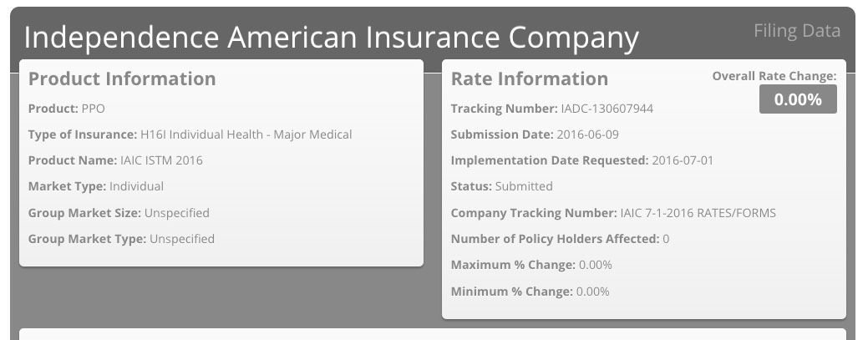Select the Status: Submitted line
Viewport: 868px width, 340px height.
pyautogui.click(x=501, y=186)
